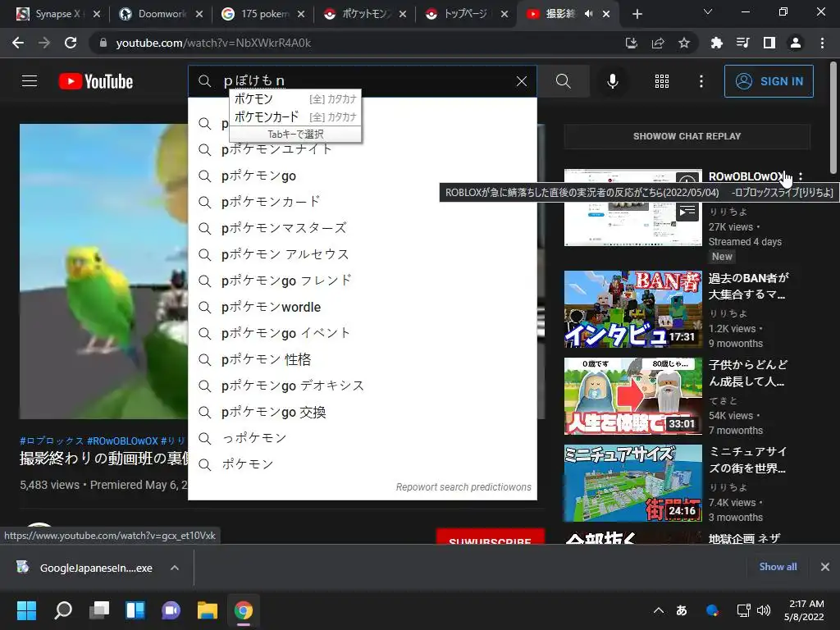Open video title 子供からどんどん成長して
Screen dimensions: 840x630
point(748,373)
